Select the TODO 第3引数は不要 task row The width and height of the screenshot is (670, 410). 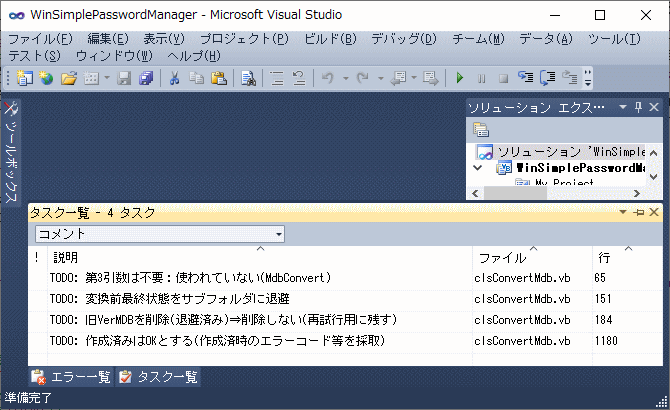click(345, 278)
